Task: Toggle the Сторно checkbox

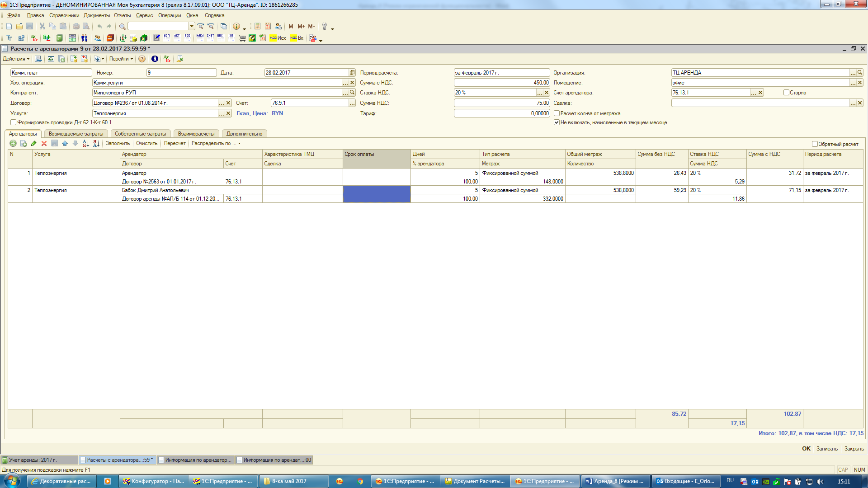Action: tap(786, 93)
